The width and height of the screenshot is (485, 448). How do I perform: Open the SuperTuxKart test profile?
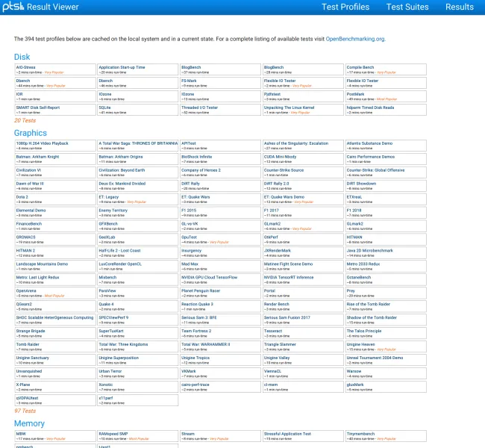pyautogui.click(x=137, y=333)
